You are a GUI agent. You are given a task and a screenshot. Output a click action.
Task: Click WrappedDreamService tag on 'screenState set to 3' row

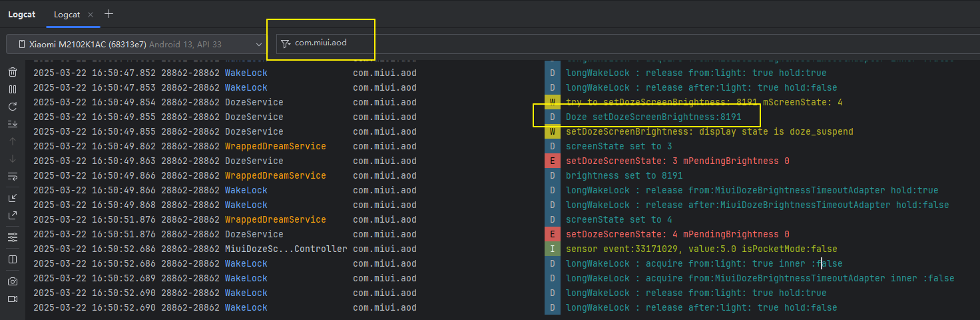coord(275,146)
